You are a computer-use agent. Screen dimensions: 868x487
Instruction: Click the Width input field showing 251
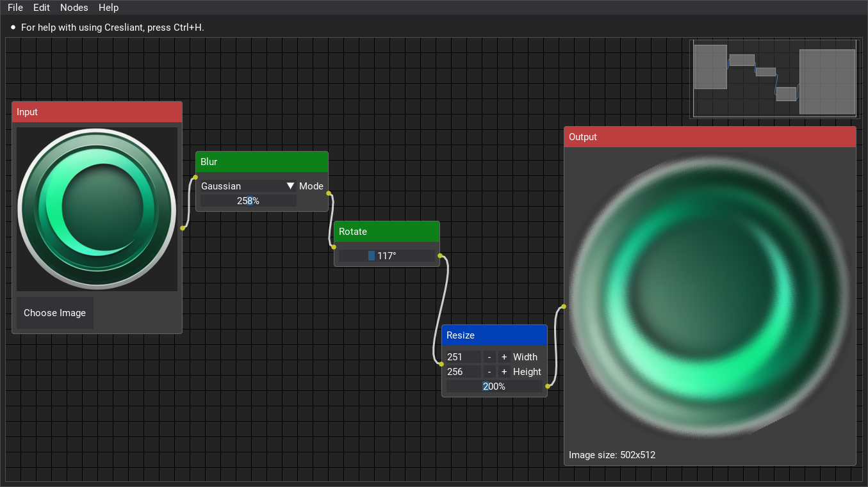(463, 357)
